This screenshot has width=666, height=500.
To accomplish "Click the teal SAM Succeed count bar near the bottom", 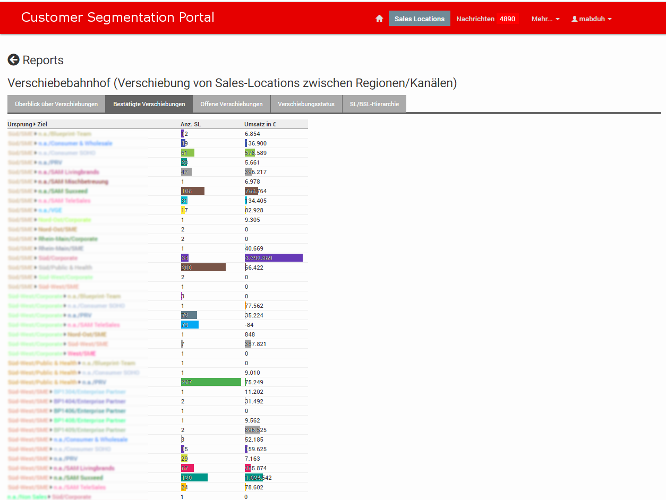I will click(194, 477).
